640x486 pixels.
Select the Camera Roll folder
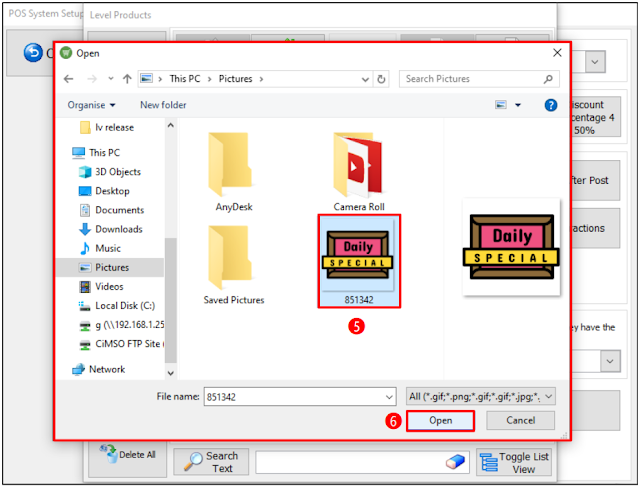pos(359,171)
